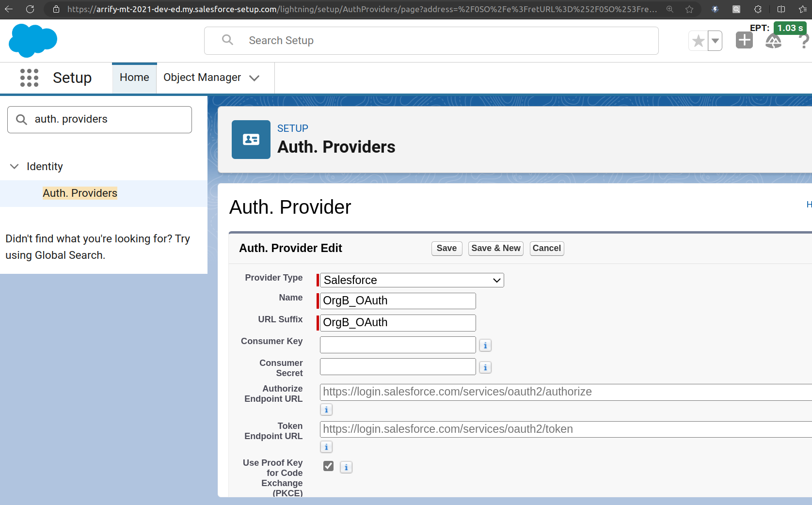Click the info icon next to Consumer Key

click(x=485, y=345)
